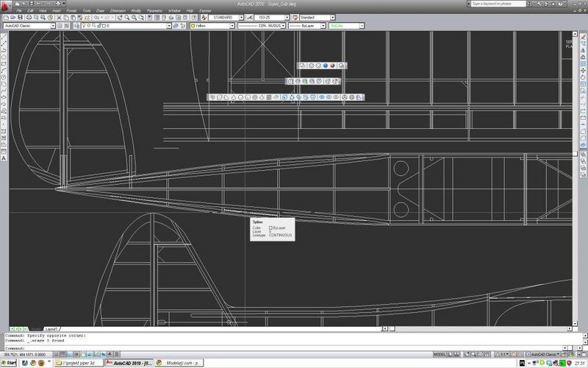
Task: Select the Sphere solid tool
Action: click(x=241, y=97)
